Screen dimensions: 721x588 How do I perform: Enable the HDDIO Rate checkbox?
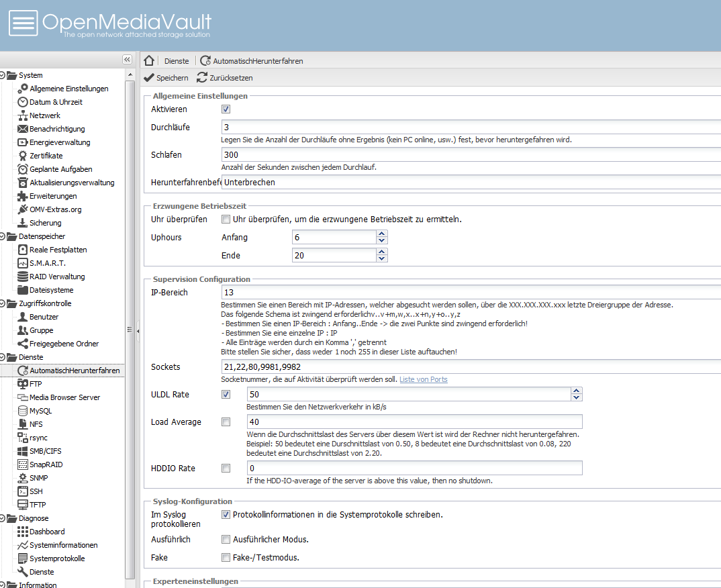(226, 468)
